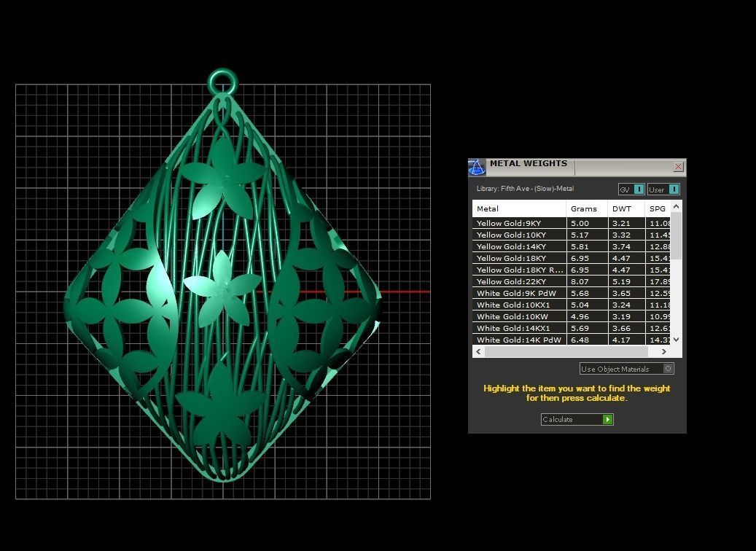756x551 pixels.
Task: Click the 5.00 grams value
Action: 580,223
